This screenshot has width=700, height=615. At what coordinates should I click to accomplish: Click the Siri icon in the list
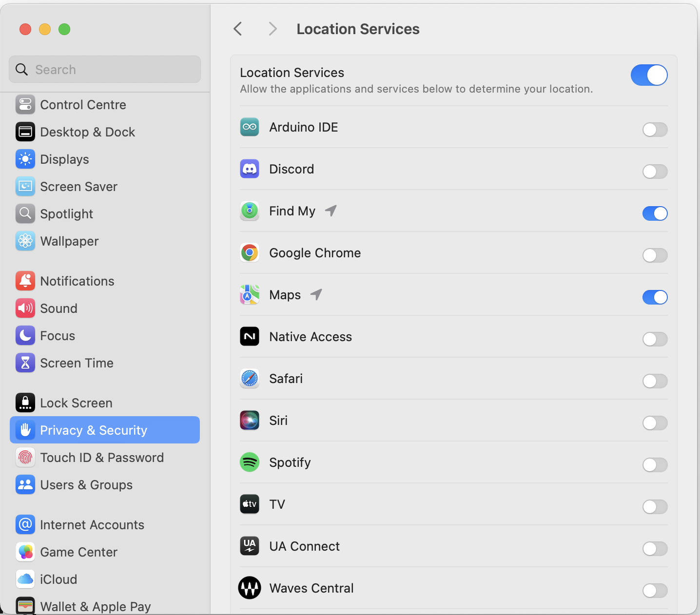click(250, 421)
